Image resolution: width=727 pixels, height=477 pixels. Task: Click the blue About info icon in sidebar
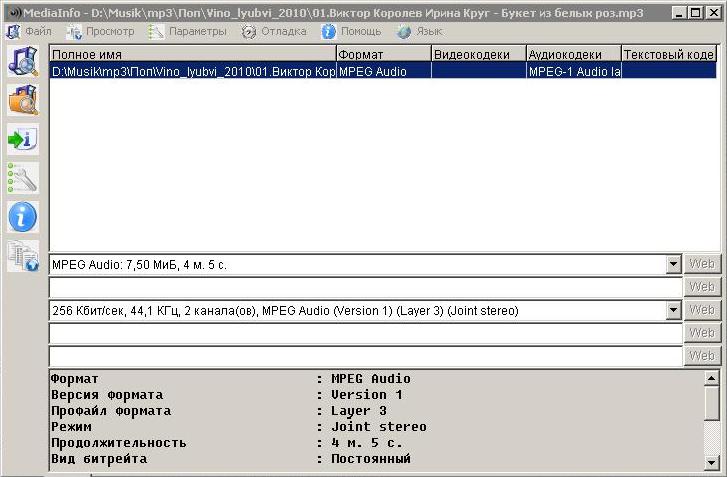pos(23,217)
